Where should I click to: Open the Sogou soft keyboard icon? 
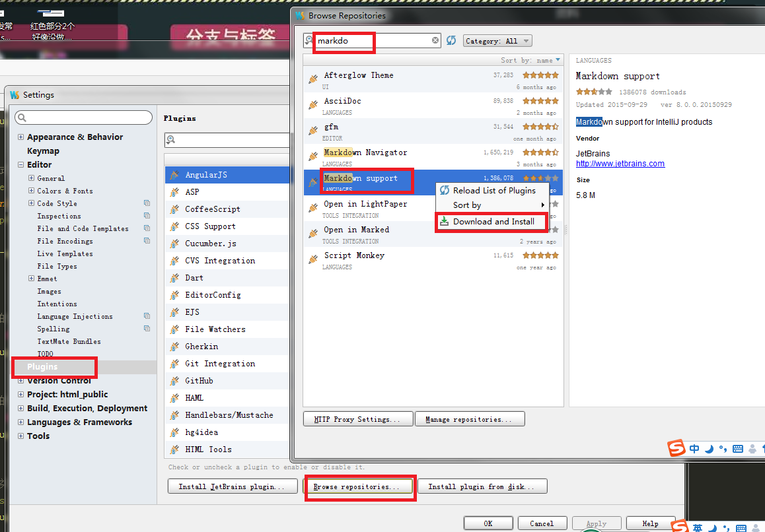coord(738,448)
